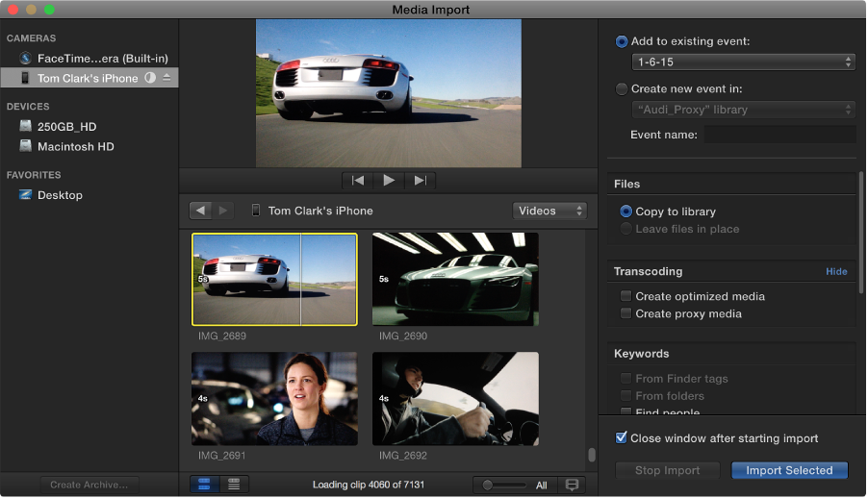Open the 250GB_HD device
Viewport: 868px width, 498px height.
pyautogui.click(x=66, y=127)
